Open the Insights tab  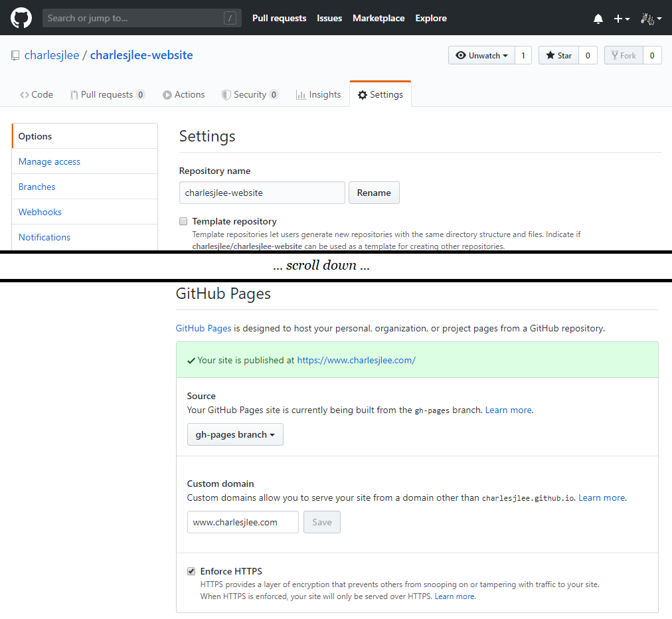[318, 94]
